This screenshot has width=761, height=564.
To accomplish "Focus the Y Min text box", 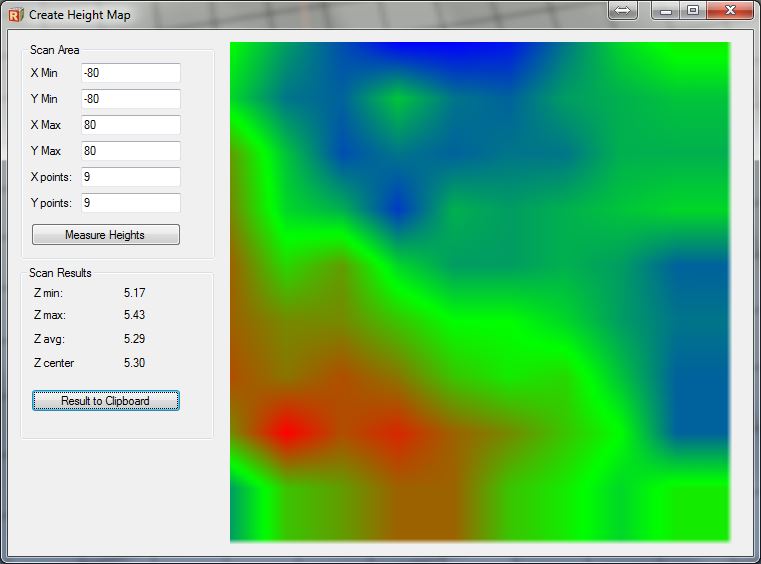I will coord(130,99).
